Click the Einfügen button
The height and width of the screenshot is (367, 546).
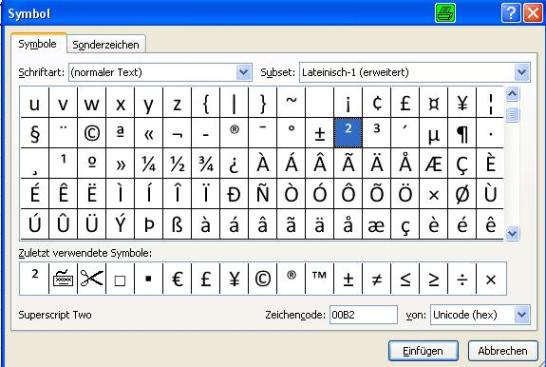(423, 351)
